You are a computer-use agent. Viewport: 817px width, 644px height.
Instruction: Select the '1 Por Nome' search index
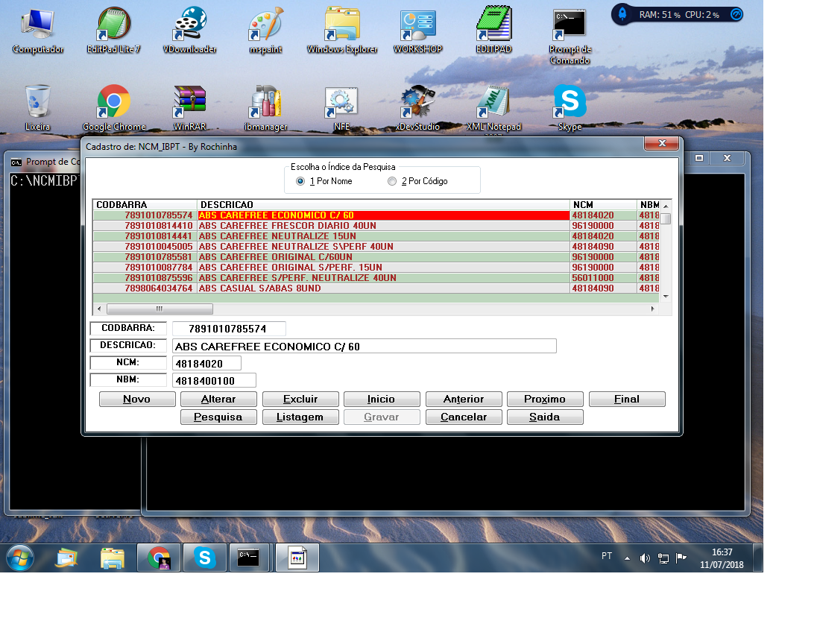pyautogui.click(x=300, y=181)
